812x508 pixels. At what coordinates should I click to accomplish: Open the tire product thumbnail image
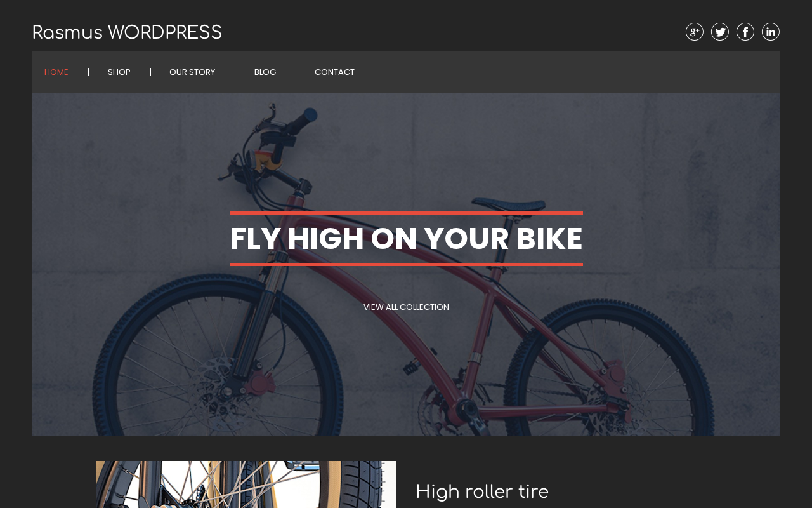[x=246, y=485]
